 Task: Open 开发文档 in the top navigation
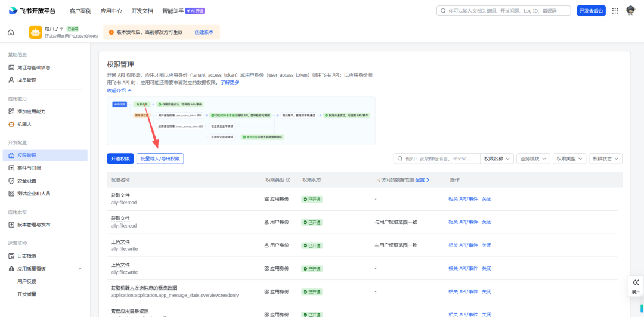(x=141, y=11)
